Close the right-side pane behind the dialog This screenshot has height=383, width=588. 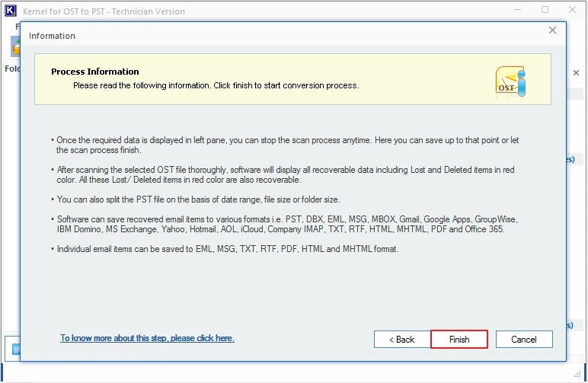coord(576,72)
